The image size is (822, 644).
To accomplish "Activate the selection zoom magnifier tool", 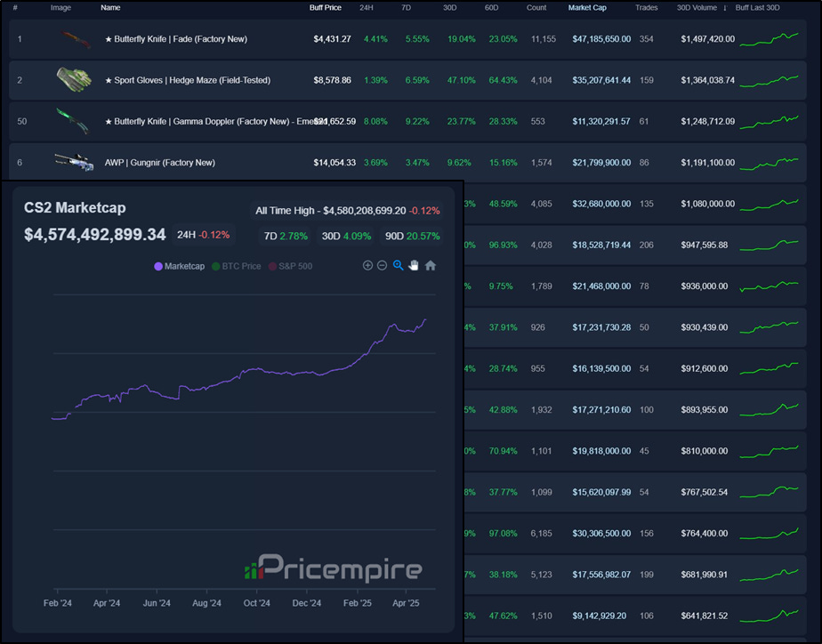I will 398,266.
